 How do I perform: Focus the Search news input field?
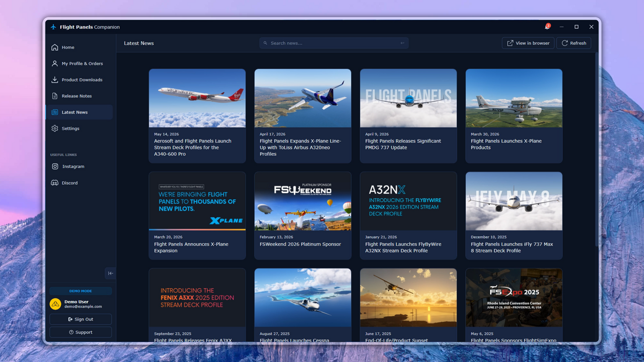coord(334,43)
